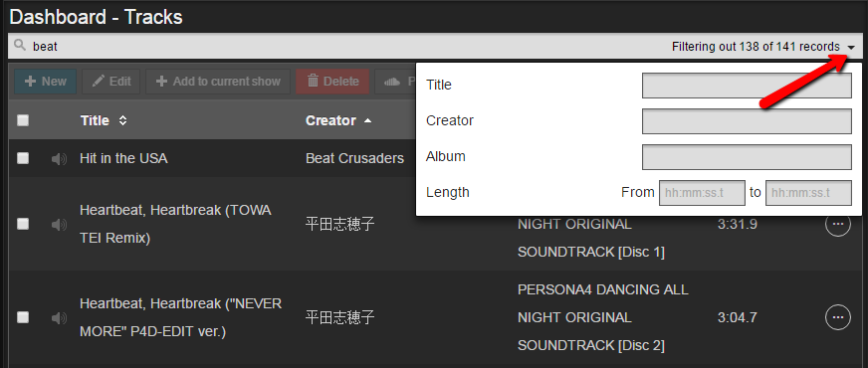This screenshot has height=368, width=868.
Task: Click the Delete button
Action: [332, 82]
